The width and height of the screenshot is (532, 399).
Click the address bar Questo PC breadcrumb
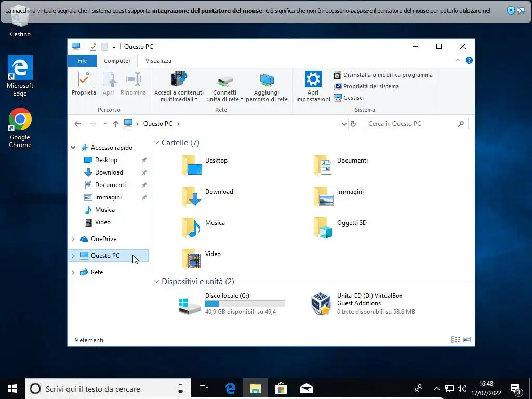(x=158, y=124)
